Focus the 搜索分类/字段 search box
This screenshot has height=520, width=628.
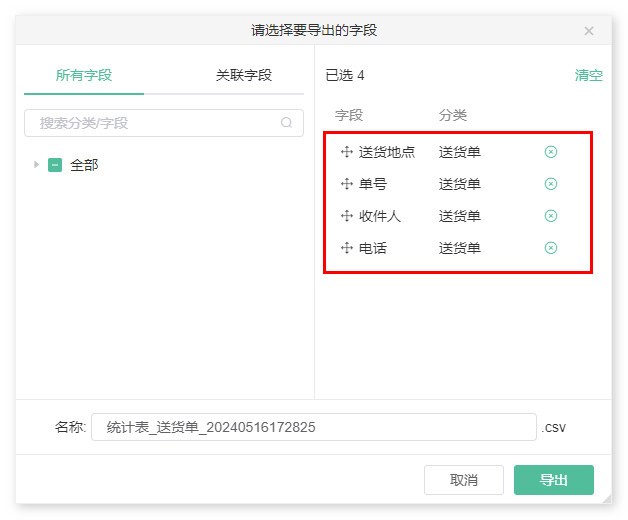164,123
